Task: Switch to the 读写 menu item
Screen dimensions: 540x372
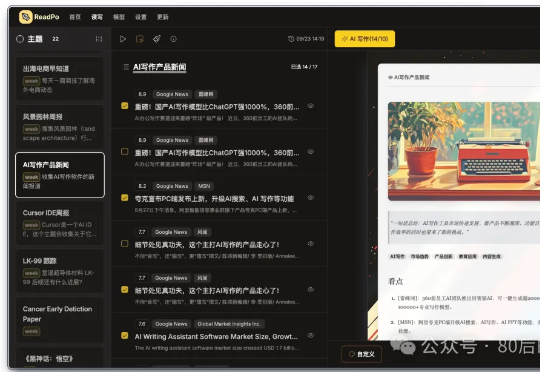Action: click(97, 17)
